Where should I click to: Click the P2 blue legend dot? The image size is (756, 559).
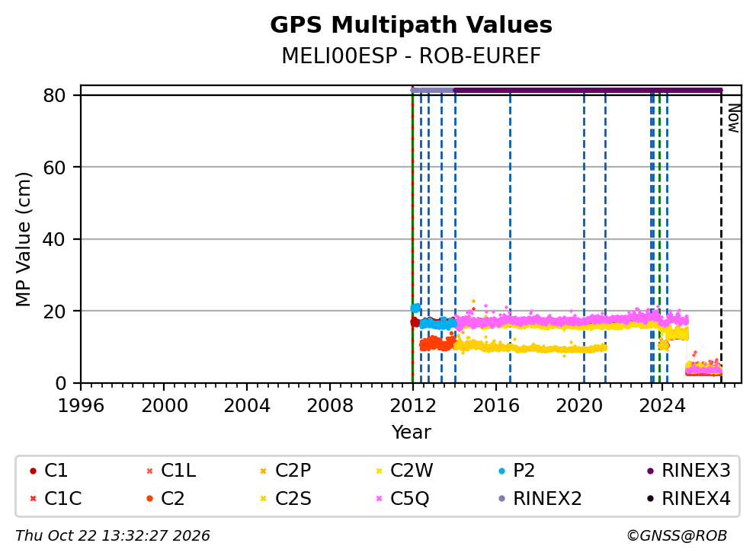tap(502, 471)
